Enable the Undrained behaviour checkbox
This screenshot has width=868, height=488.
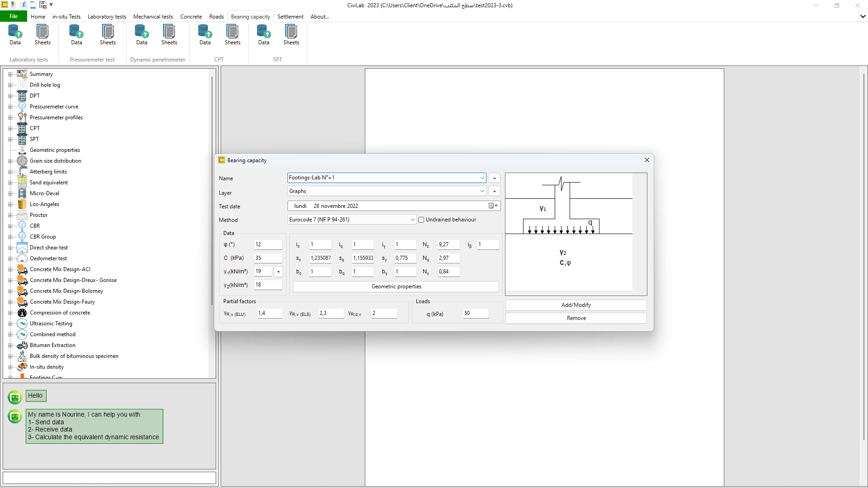(421, 220)
